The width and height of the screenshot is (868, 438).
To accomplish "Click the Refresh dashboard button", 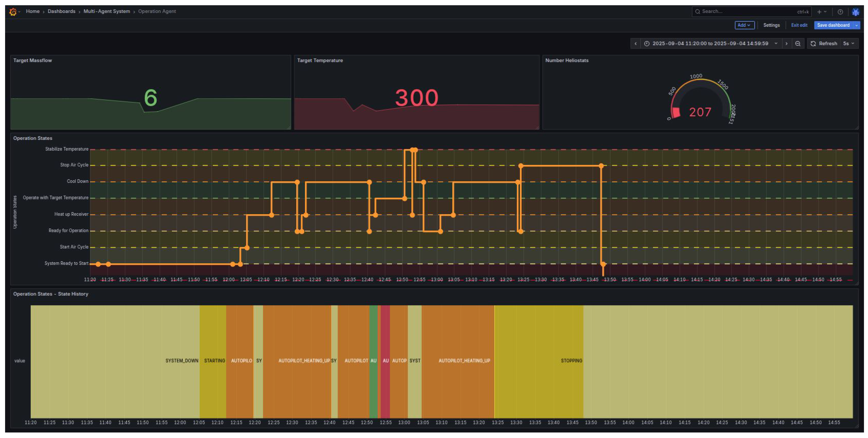I will point(823,43).
